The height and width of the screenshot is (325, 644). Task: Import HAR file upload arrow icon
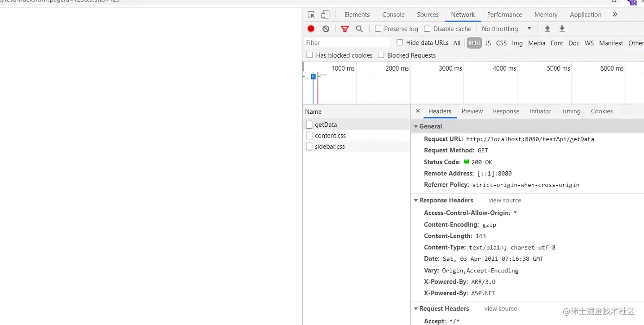547,29
